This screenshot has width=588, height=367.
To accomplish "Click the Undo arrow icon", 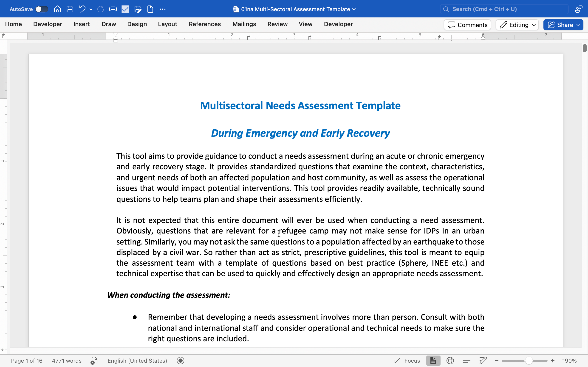I will (82, 9).
